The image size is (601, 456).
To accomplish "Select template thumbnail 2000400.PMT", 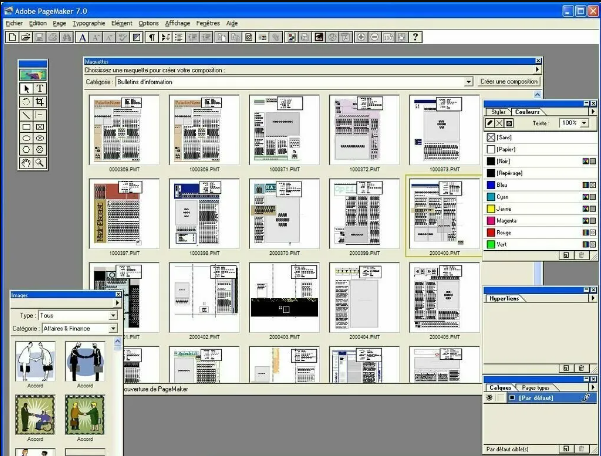I will tap(444, 213).
